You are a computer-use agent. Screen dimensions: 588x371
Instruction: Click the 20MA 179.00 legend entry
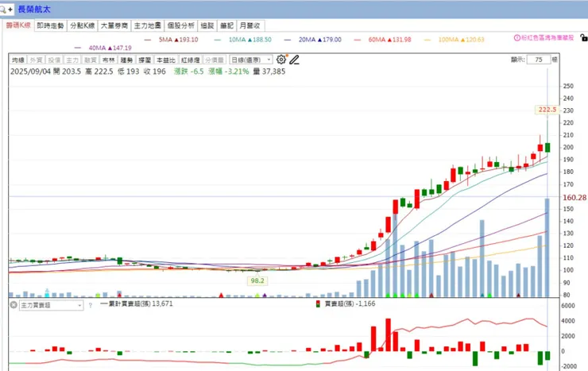pyautogui.click(x=313, y=40)
